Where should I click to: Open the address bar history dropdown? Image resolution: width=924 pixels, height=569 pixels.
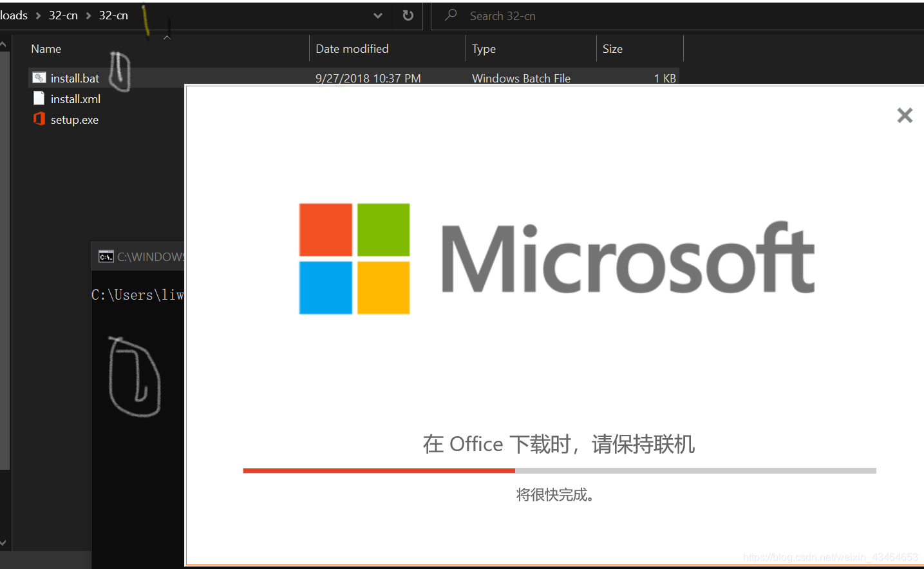pyautogui.click(x=378, y=15)
